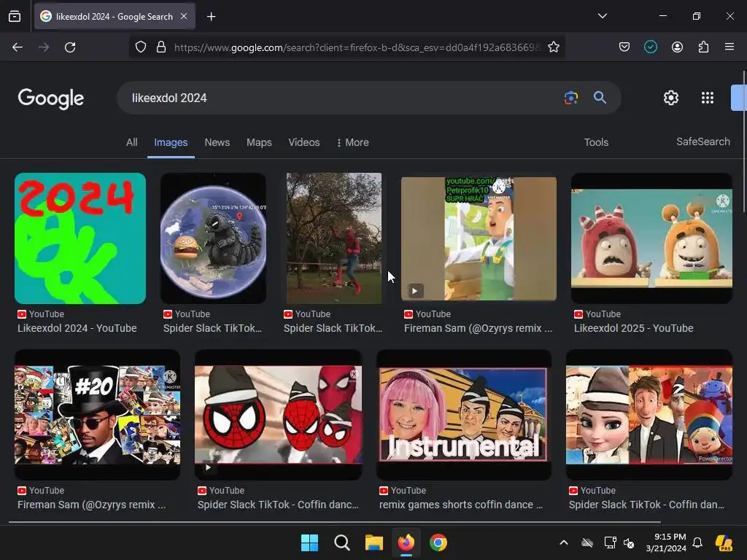Viewport: 747px width, 560px height.
Task: Bookmark this page with star icon
Action: pos(553,47)
